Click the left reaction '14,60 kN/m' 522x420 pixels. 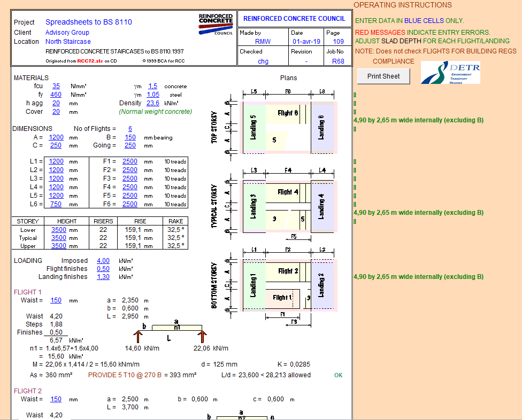(142, 348)
